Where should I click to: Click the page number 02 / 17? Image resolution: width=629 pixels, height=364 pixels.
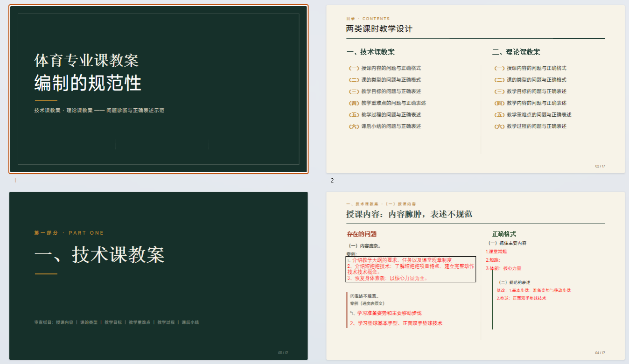click(x=600, y=166)
